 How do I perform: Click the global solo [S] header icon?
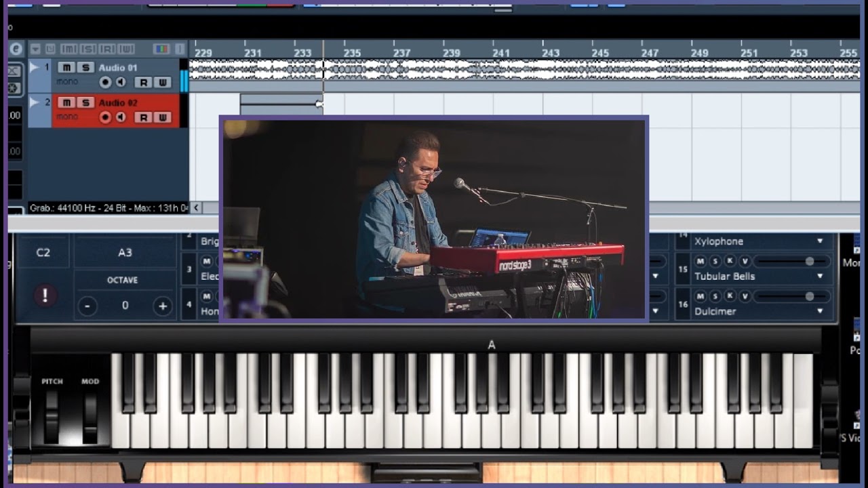click(x=88, y=49)
